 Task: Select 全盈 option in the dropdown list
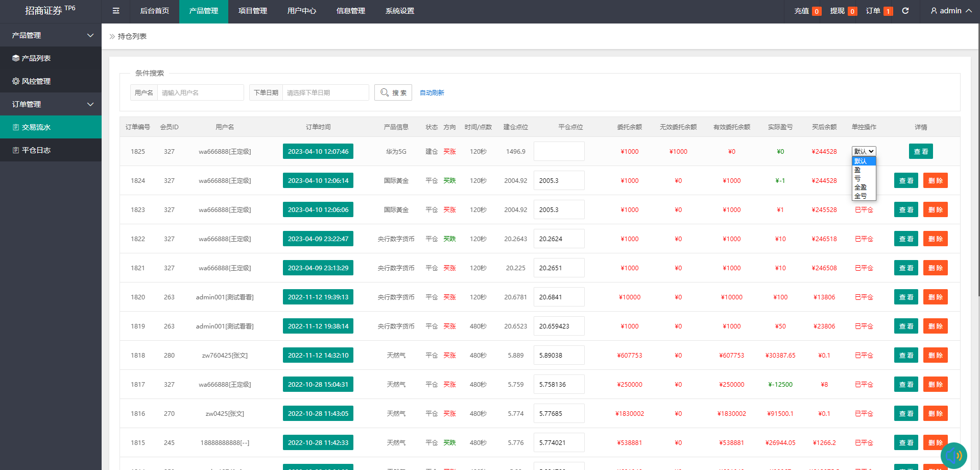861,187
